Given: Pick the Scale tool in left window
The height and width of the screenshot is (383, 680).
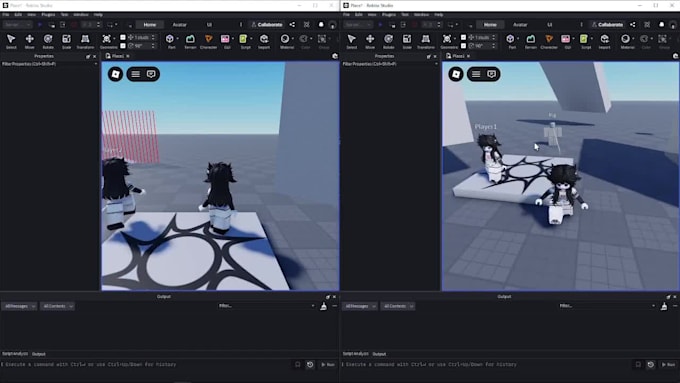Looking at the screenshot, I should pyautogui.click(x=66, y=41).
